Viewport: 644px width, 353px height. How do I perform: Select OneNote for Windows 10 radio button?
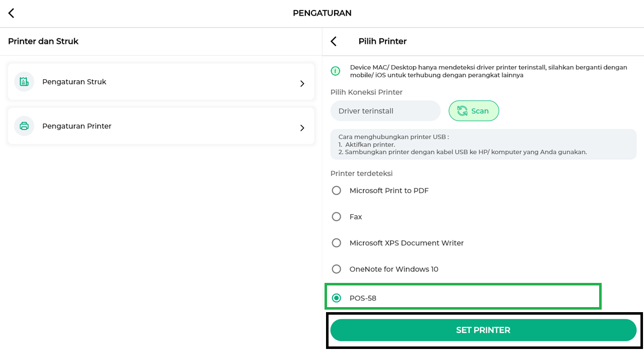tap(337, 269)
